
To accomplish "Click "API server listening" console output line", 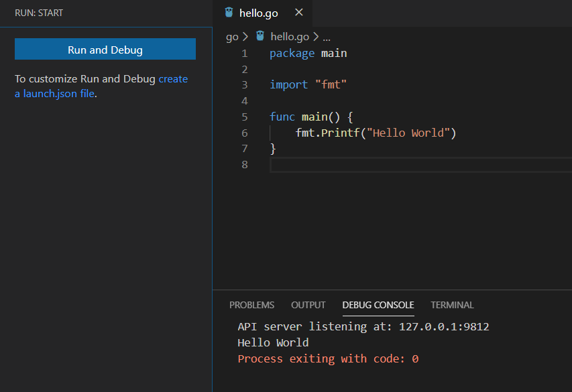I will [363, 327].
